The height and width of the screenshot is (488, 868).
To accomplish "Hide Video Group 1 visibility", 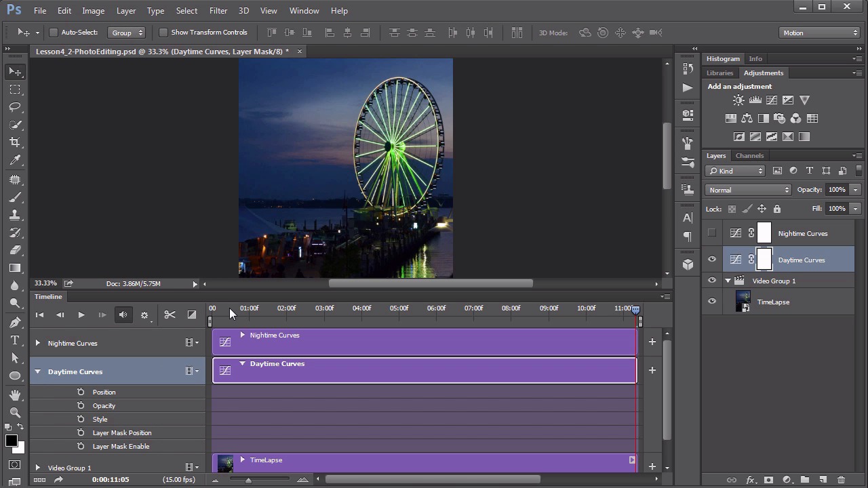I will pyautogui.click(x=712, y=281).
